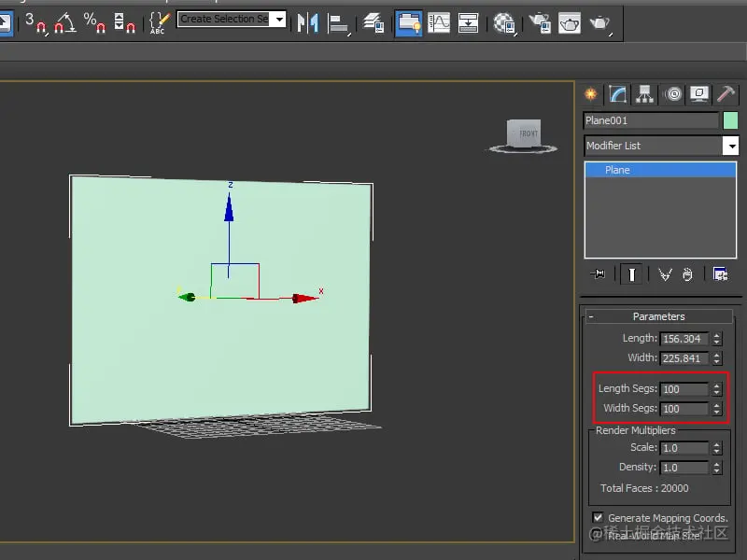Switch to the Hierarchy command panel
This screenshot has height=560, width=747.
(643, 93)
